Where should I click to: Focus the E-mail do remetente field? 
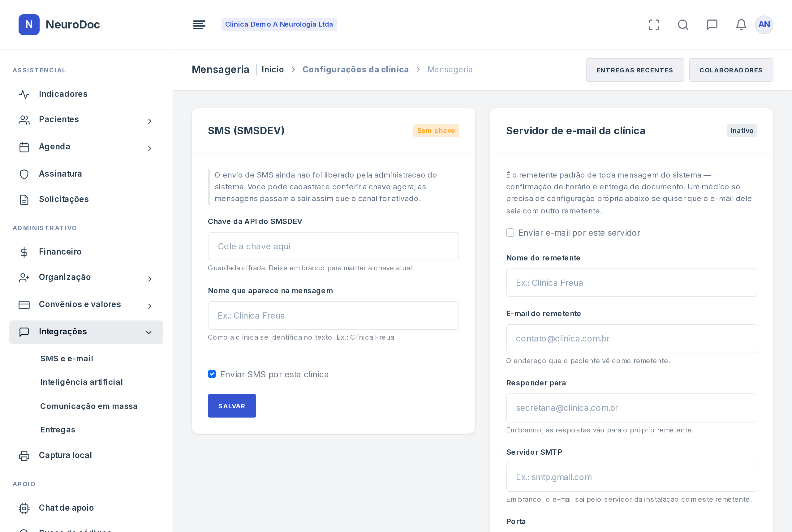631,339
